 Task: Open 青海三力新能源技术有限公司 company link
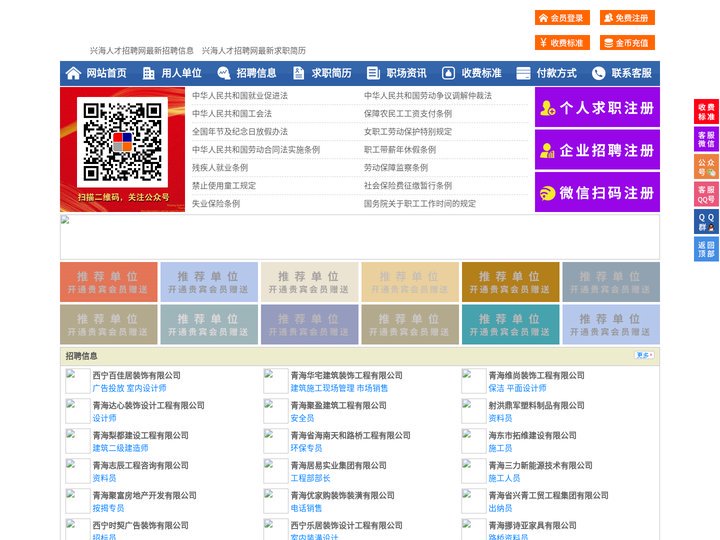540,465
